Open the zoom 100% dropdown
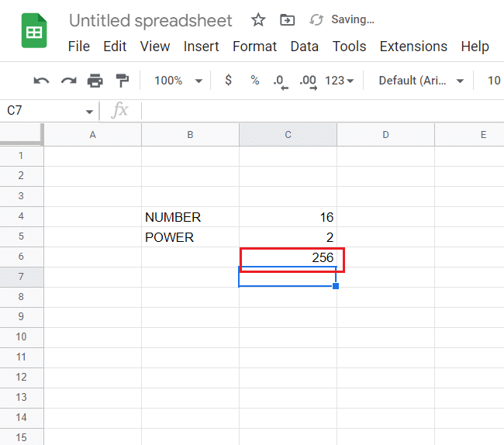 click(178, 81)
